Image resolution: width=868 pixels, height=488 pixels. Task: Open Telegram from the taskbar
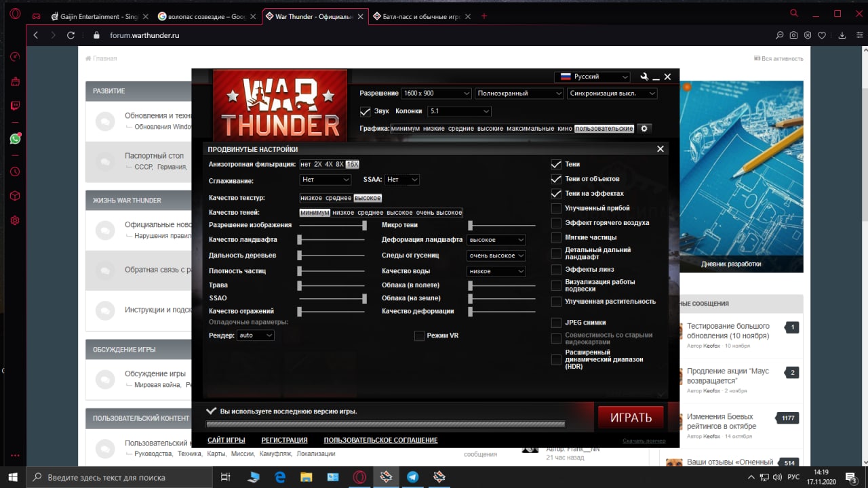pos(412,477)
